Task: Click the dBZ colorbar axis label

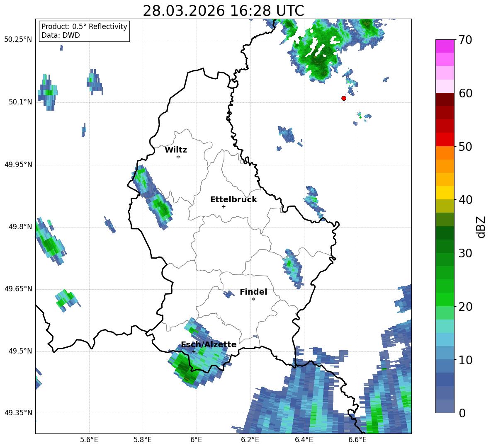Action: tap(481, 227)
